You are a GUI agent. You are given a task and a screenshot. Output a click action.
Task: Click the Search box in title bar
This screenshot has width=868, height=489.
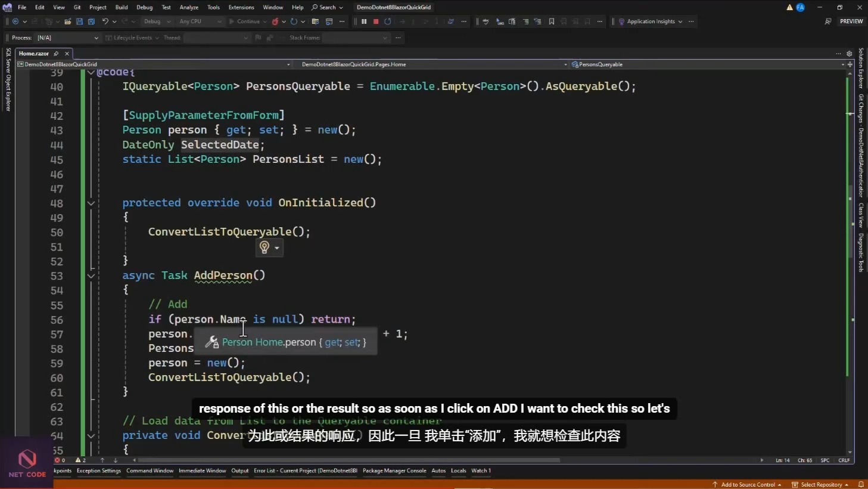click(x=327, y=7)
